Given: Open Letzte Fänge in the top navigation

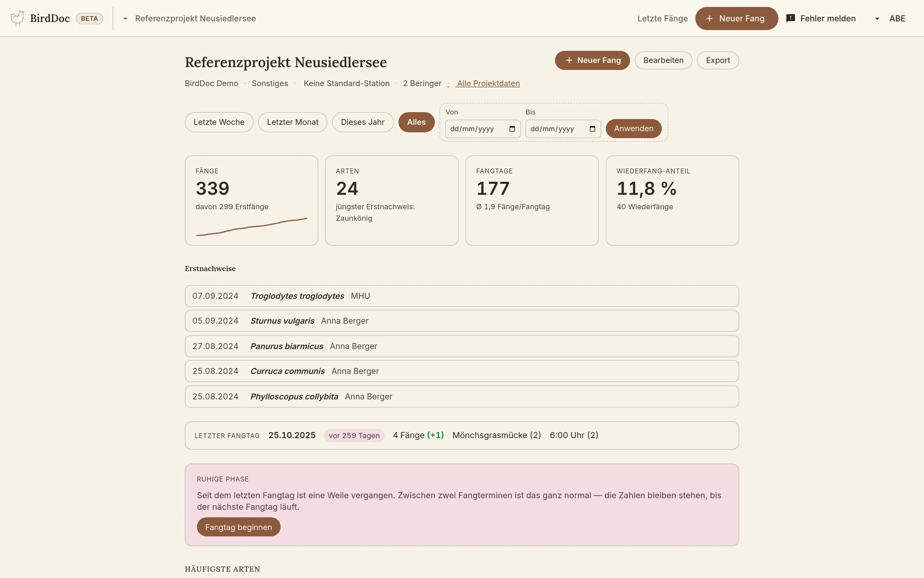Looking at the screenshot, I should pos(662,18).
